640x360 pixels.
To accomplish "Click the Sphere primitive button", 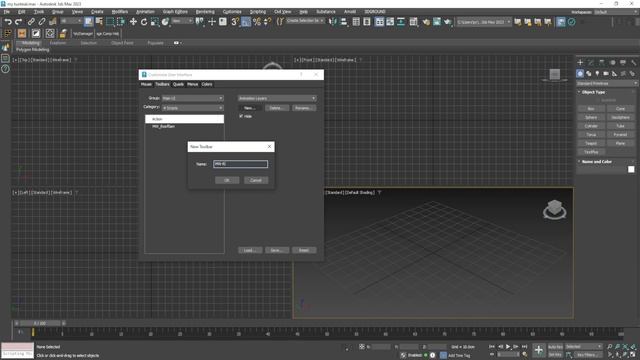I will (x=591, y=117).
